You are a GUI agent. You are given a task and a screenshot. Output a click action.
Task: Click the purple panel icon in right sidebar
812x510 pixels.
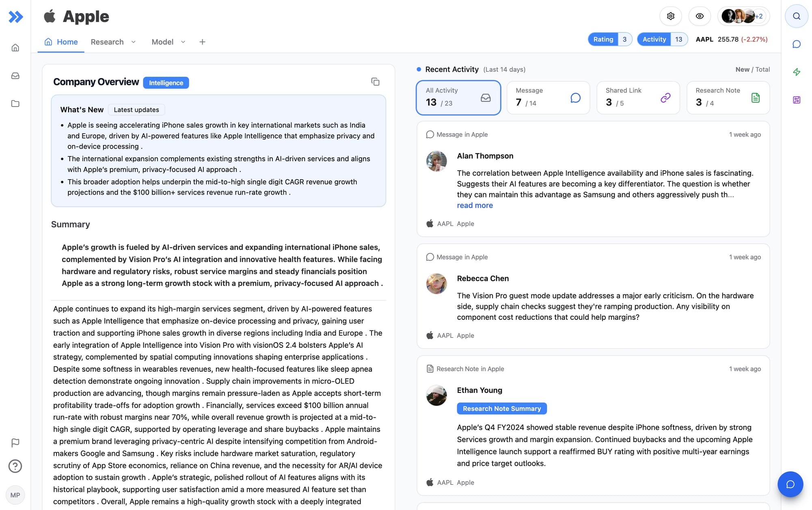(x=796, y=100)
